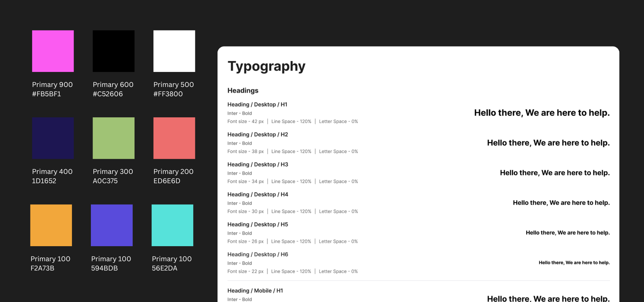Click 'Inter - Bold' under Desktop H1
644x302 pixels.
point(240,113)
